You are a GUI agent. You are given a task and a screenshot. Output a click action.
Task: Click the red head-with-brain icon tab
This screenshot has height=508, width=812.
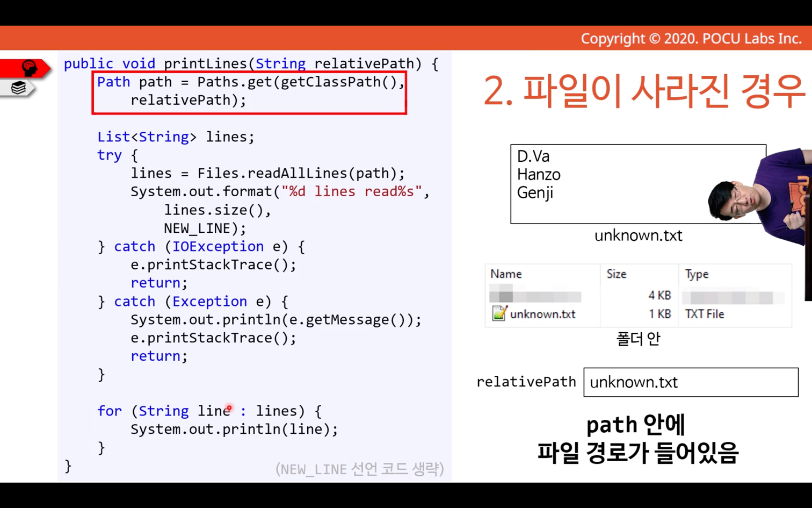25,68
